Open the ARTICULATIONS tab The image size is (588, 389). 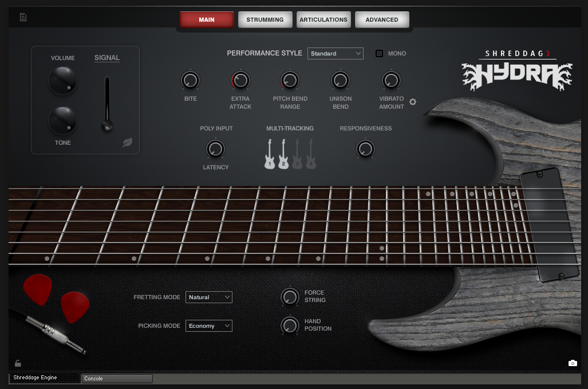323,19
